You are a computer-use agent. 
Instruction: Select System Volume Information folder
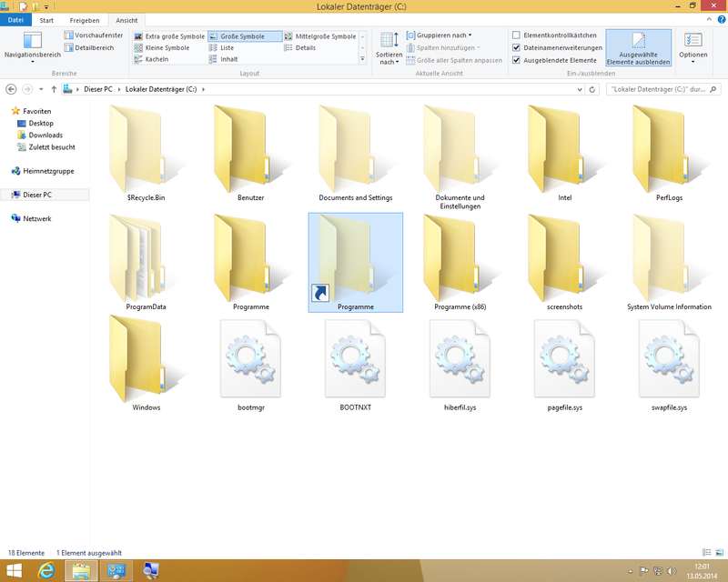click(669, 262)
